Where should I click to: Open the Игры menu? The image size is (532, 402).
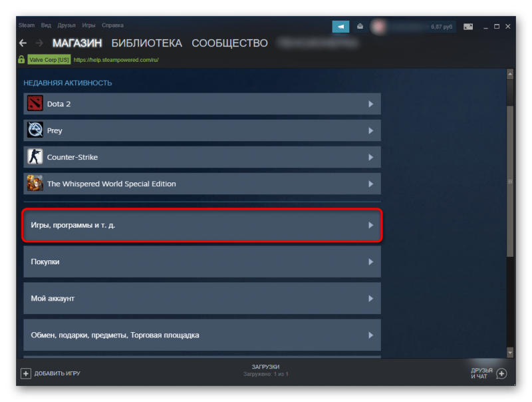pos(88,25)
